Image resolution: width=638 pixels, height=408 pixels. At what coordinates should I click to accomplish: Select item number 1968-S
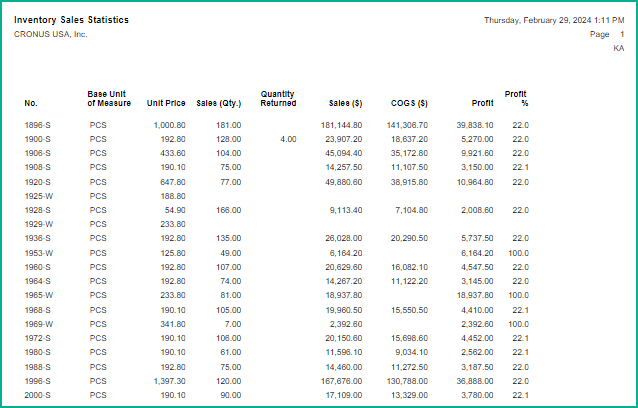pyautogui.click(x=37, y=310)
